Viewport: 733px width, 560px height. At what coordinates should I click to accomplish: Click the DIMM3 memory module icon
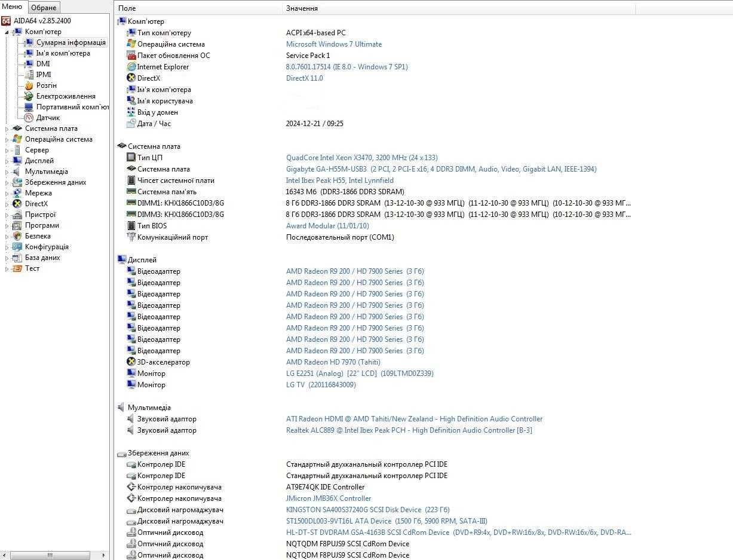point(131,215)
